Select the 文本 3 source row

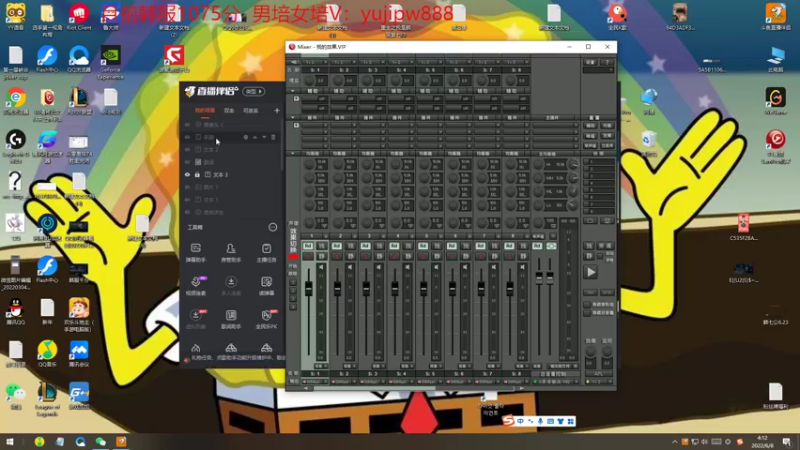click(x=232, y=174)
